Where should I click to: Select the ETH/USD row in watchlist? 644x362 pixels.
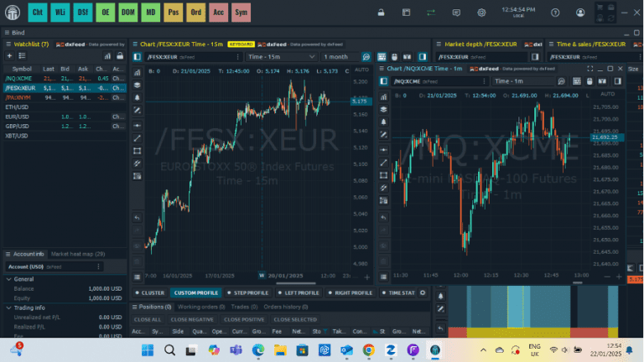[x=18, y=106]
